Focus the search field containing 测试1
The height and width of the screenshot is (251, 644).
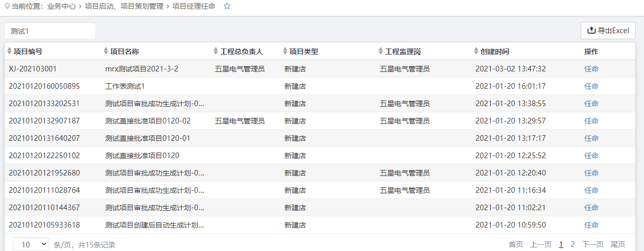pos(50,31)
